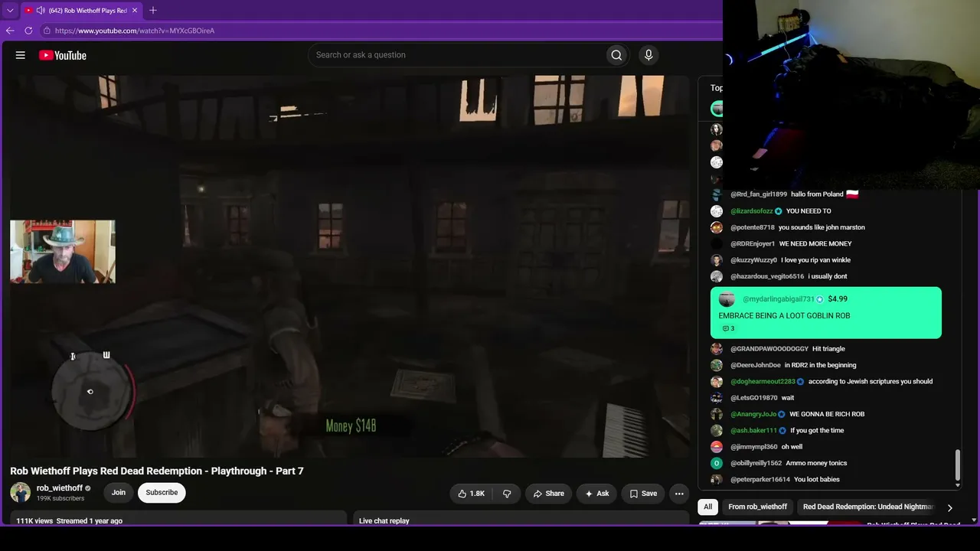The image size is (980, 551).
Task: Go to YouTube home via the logo
Action: tap(63, 55)
